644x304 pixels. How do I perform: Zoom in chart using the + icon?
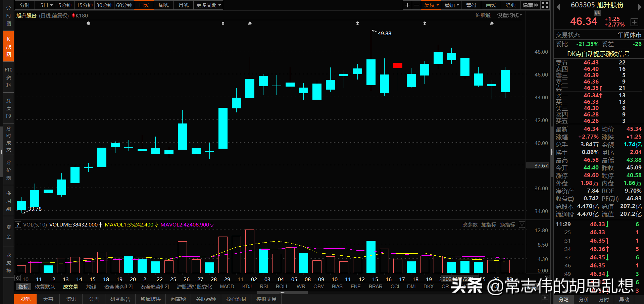407,5
